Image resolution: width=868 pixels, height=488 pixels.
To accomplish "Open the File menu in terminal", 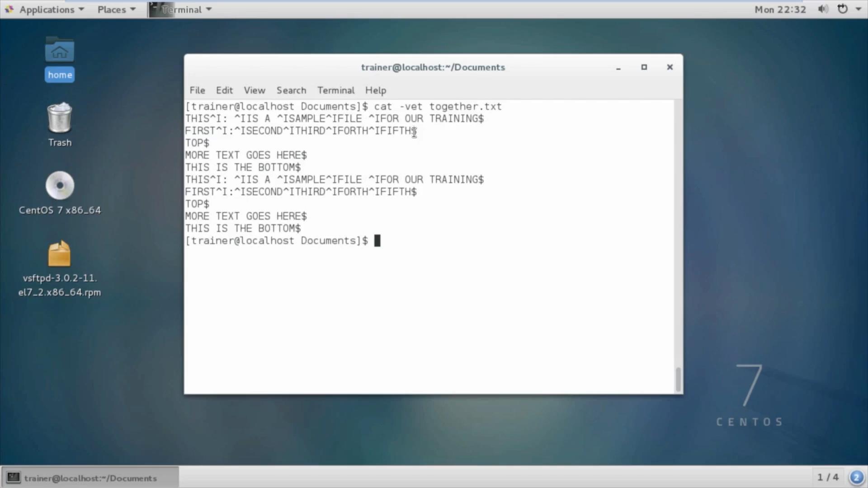I will click(x=197, y=90).
